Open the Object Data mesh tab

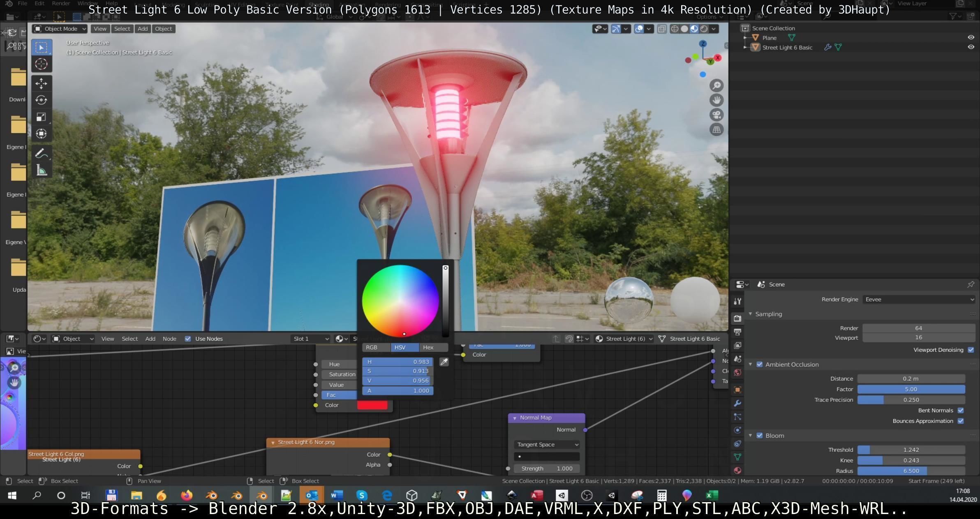pos(737,457)
